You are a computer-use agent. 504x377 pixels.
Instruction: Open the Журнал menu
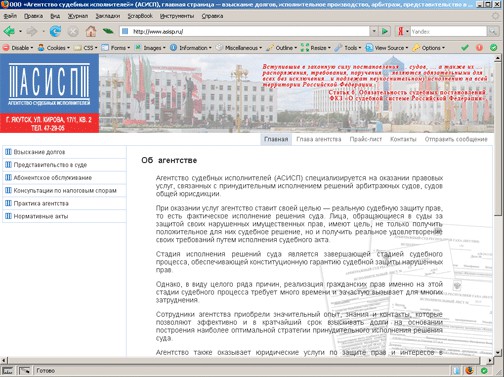tap(78, 16)
